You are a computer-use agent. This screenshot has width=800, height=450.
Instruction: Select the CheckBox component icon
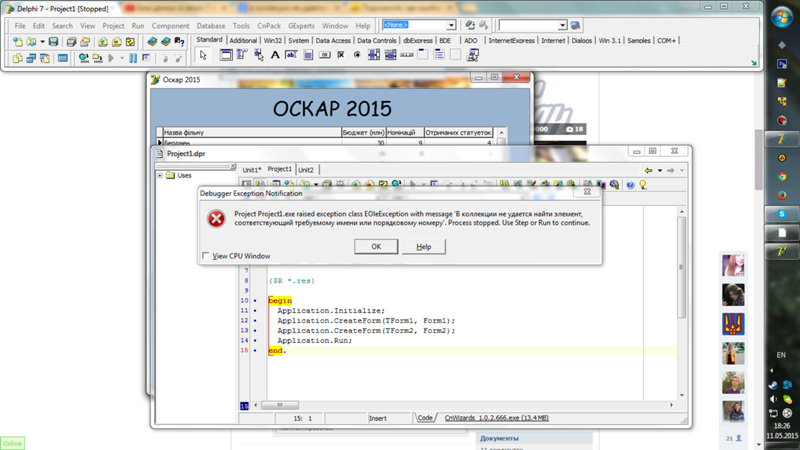(x=341, y=56)
